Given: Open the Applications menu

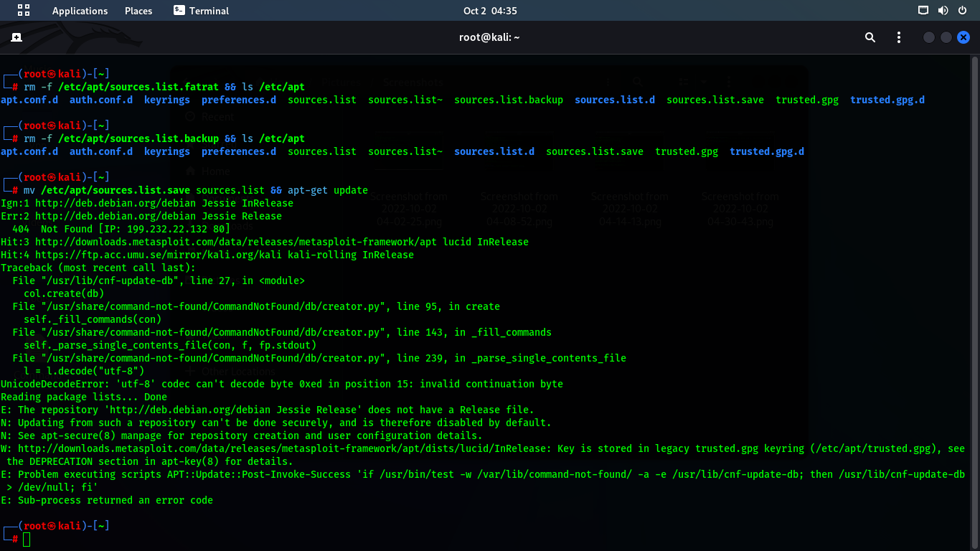Looking at the screenshot, I should [80, 10].
